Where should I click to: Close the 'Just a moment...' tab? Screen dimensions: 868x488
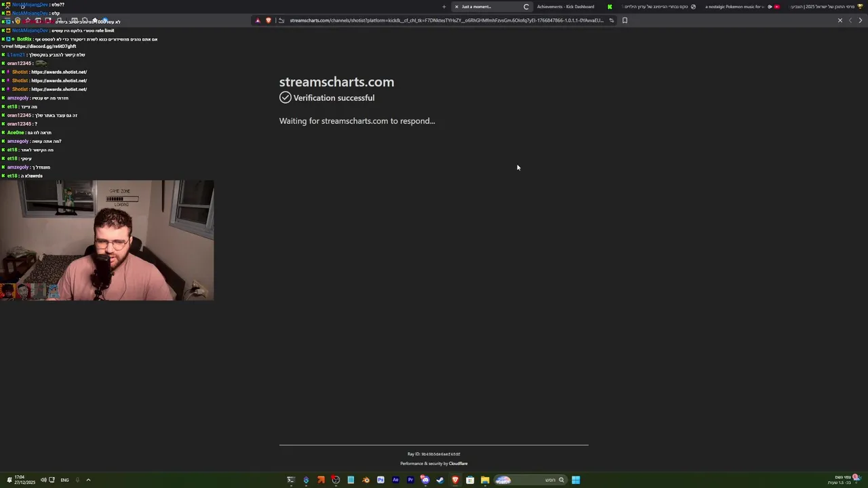pos(456,7)
